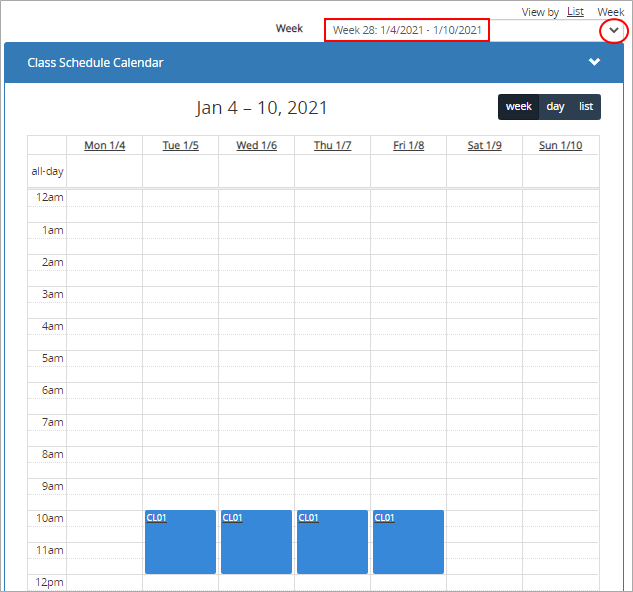Open Fri 1/8 day header
This screenshot has height=592, width=633.
[x=408, y=146]
